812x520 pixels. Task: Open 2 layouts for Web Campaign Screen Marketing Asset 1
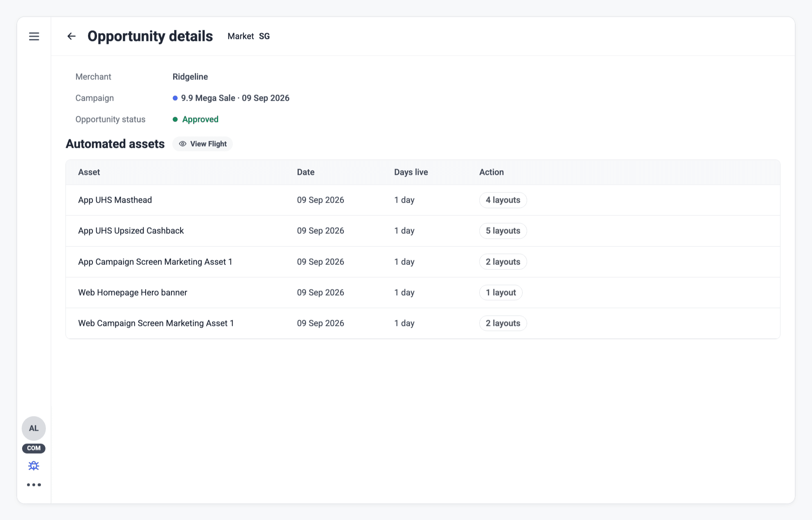click(503, 323)
